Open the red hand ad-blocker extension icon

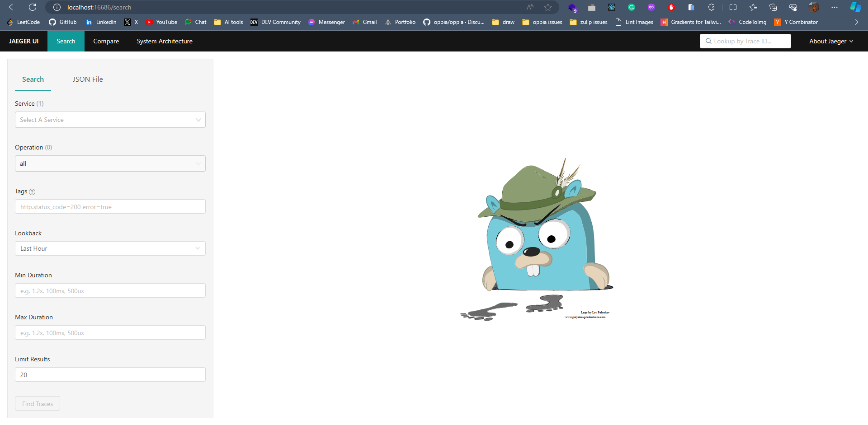[671, 7]
